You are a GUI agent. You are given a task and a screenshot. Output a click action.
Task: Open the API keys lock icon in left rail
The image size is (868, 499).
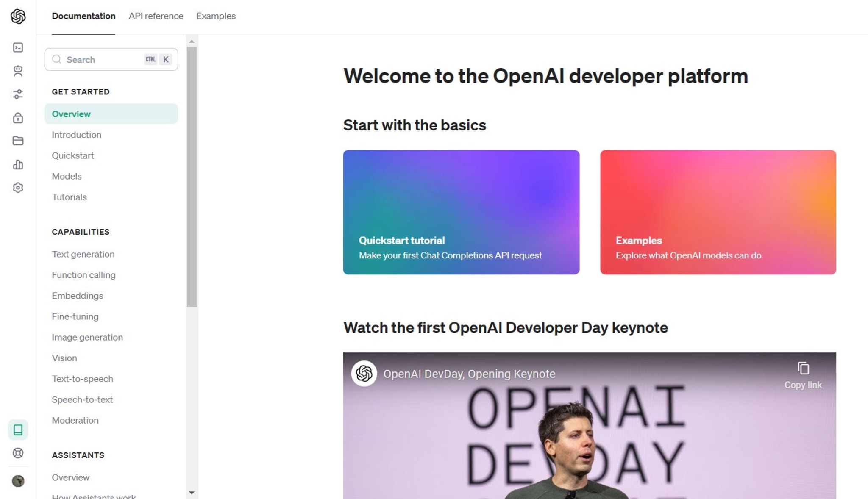pos(18,118)
